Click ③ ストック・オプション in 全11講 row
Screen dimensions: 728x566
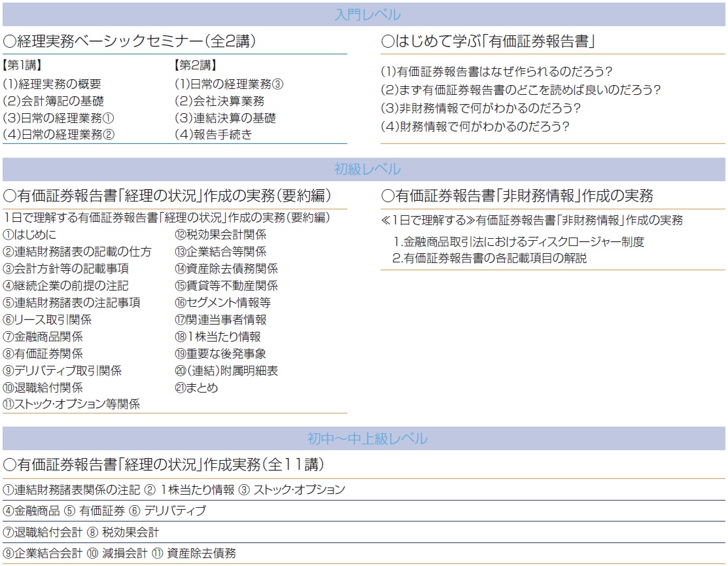tap(292, 490)
